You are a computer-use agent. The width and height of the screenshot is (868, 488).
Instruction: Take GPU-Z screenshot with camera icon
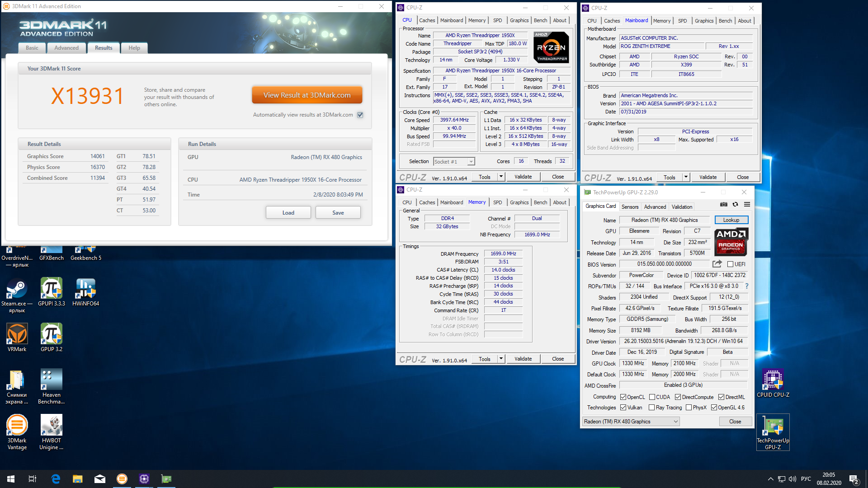click(724, 205)
